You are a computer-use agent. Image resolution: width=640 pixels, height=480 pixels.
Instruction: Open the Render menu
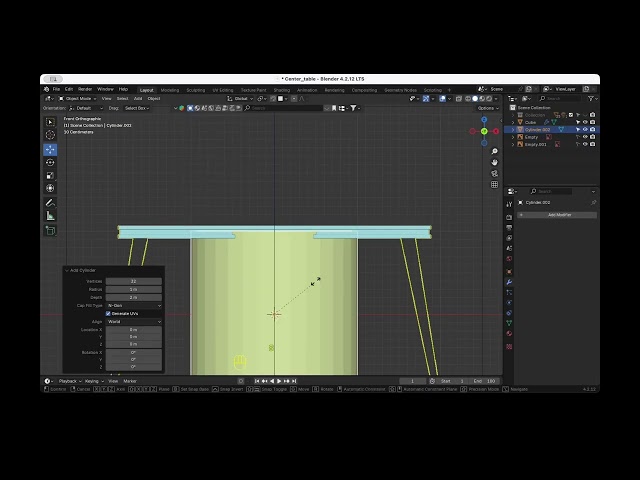pyautogui.click(x=85, y=89)
